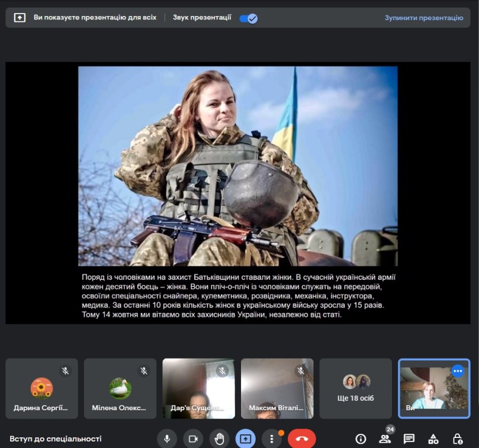The width and height of the screenshot is (479, 448).
Task: Open host controls lock icon
Action: 457,439
